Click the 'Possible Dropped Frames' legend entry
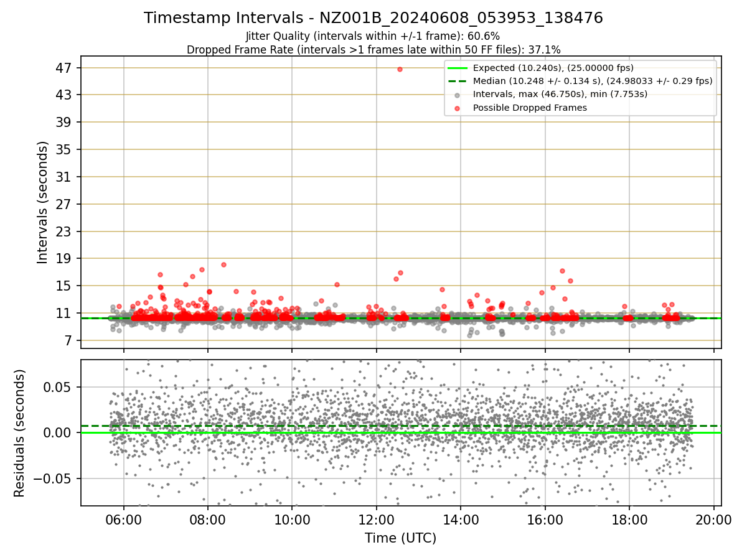The height and width of the screenshot is (560, 747). point(530,108)
